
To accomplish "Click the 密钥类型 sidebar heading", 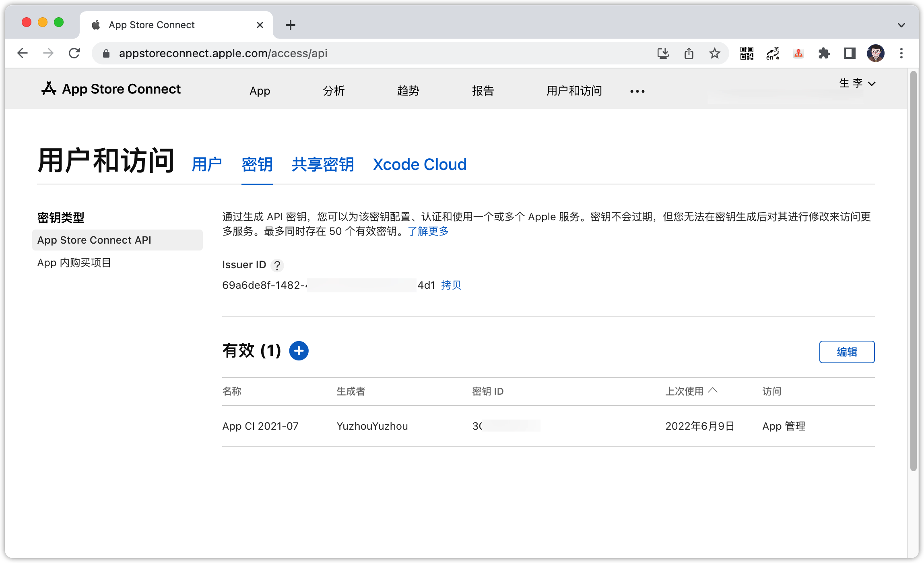I will 61,218.
